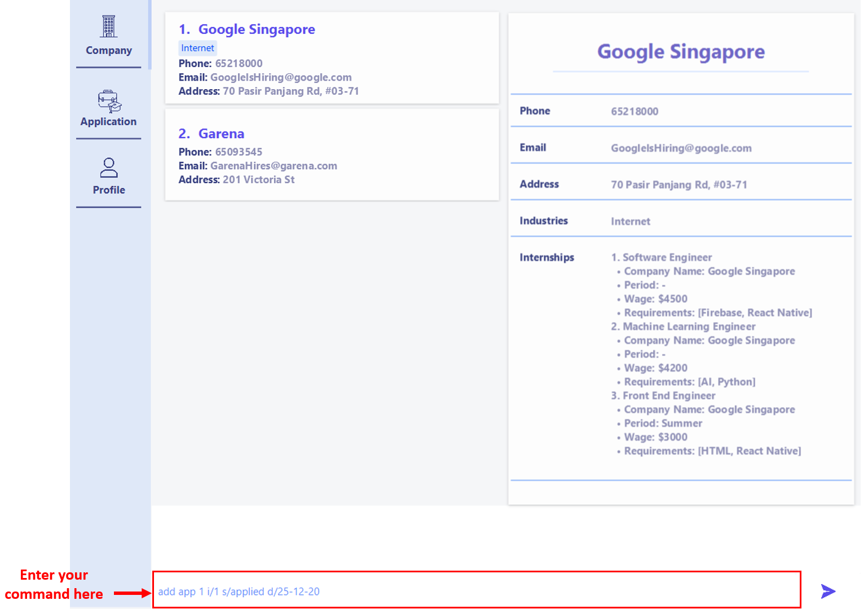Click the Front End Engineer internship entry

[663, 395]
